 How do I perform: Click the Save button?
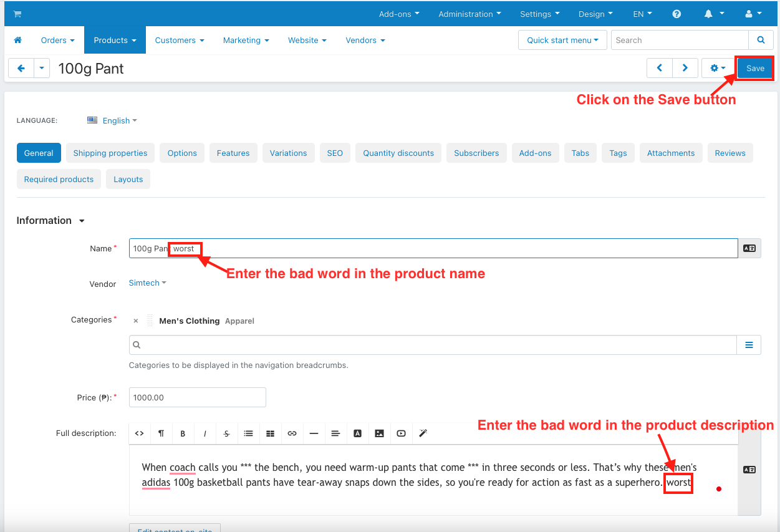tap(755, 69)
